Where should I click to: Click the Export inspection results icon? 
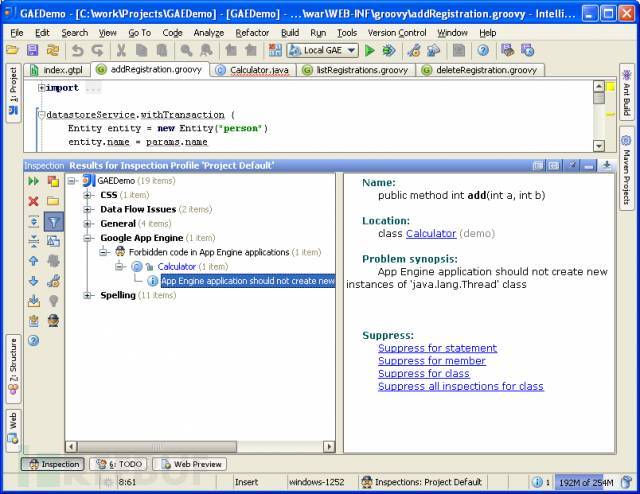tap(33, 301)
